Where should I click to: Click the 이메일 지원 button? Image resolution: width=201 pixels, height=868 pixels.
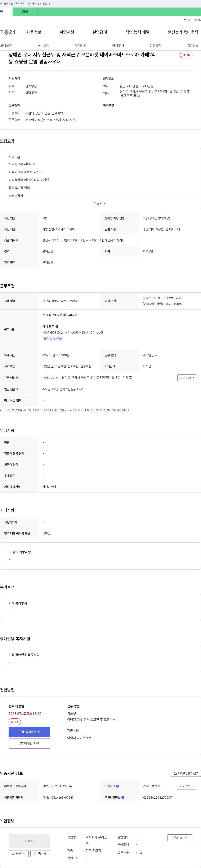pyautogui.click(x=29, y=743)
